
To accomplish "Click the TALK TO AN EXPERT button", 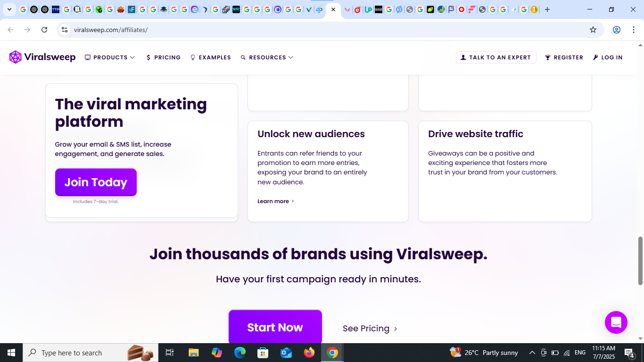I will pyautogui.click(x=496, y=58).
